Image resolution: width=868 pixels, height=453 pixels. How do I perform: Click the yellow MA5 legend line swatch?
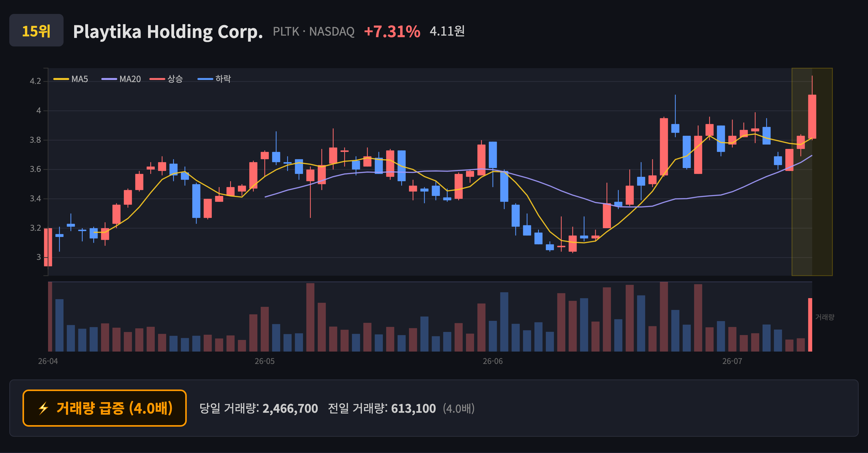[x=61, y=79]
